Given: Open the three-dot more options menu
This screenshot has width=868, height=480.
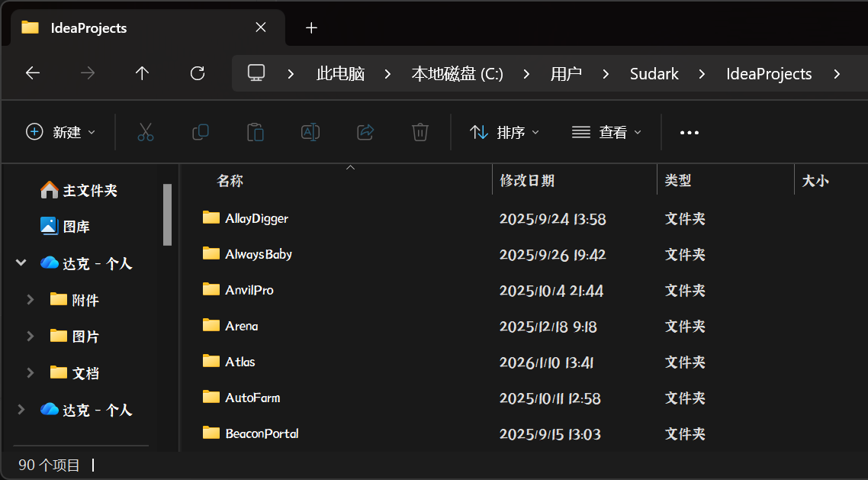Looking at the screenshot, I should pyautogui.click(x=689, y=133).
